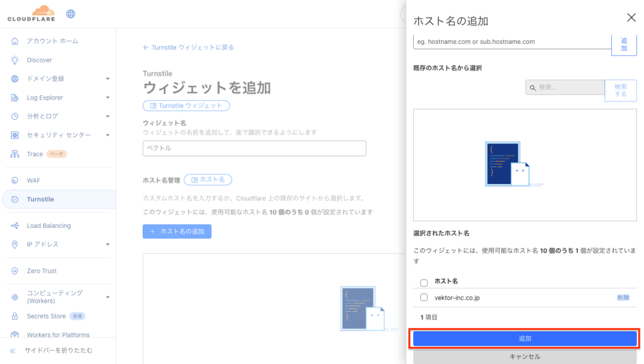Click the Workers computing icon
Screen dimensions: 644x364
(x=15, y=297)
